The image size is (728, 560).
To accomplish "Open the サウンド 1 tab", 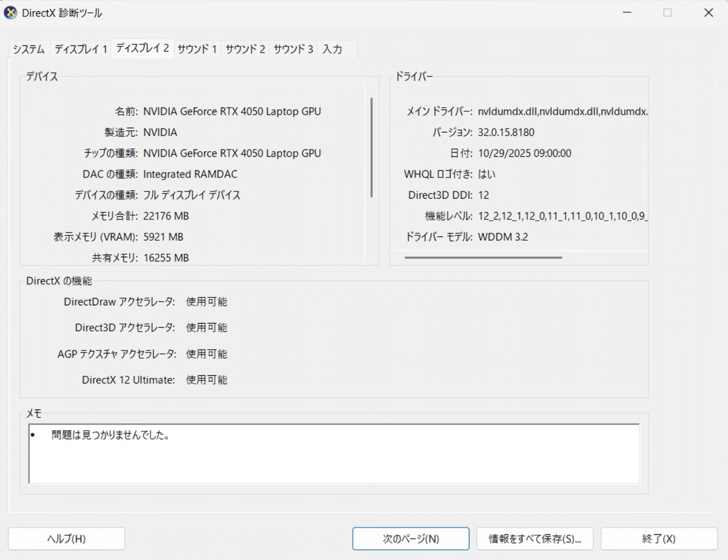I will pyautogui.click(x=197, y=49).
